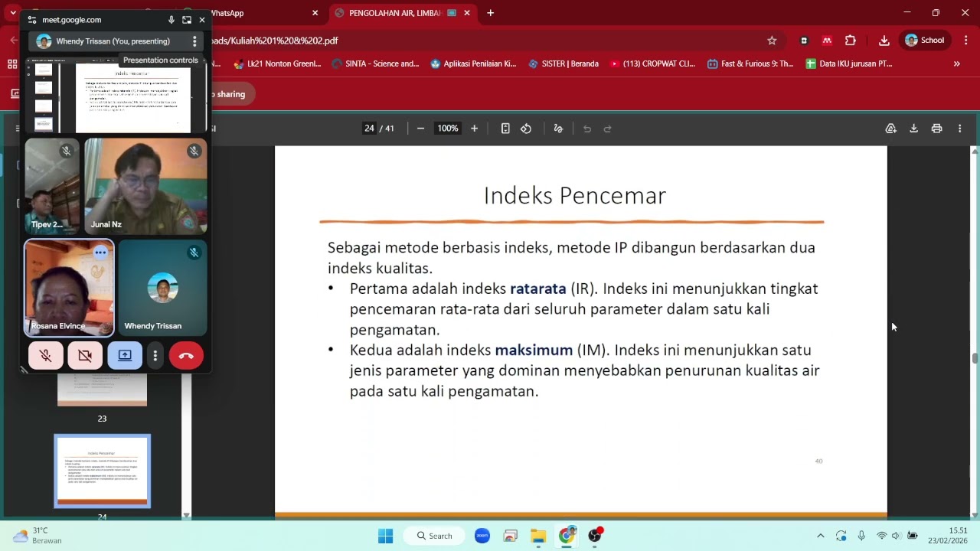Select Whendy Trissan avatar tile
This screenshot has height=551, width=980.
pyautogui.click(x=162, y=289)
